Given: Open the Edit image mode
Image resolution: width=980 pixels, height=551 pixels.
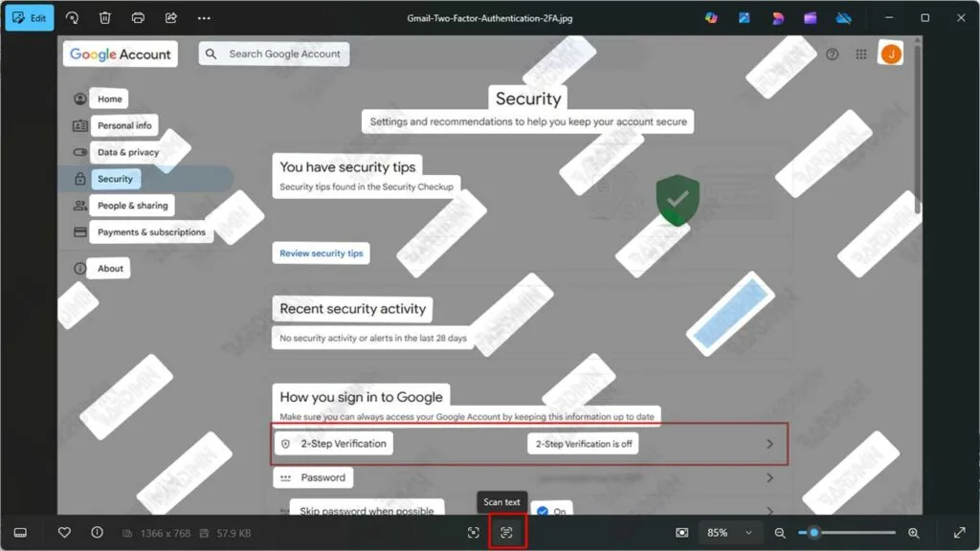Looking at the screenshot, I should point(30,18).
